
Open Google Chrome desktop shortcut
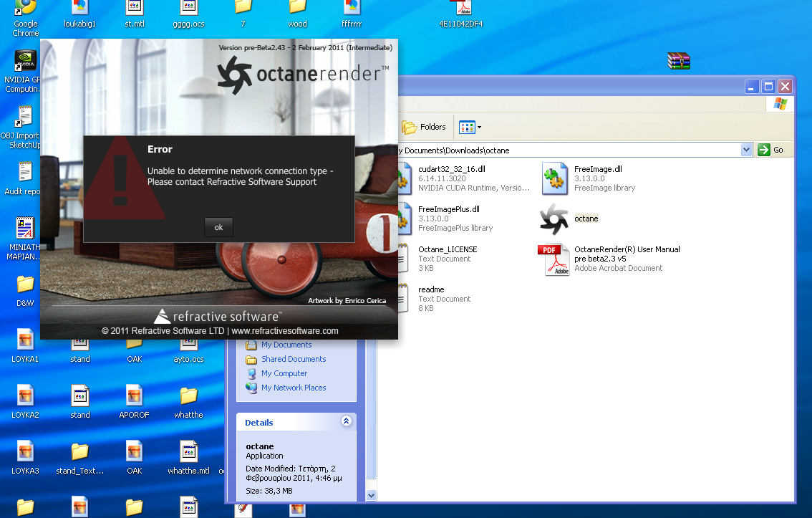[25, 18]
